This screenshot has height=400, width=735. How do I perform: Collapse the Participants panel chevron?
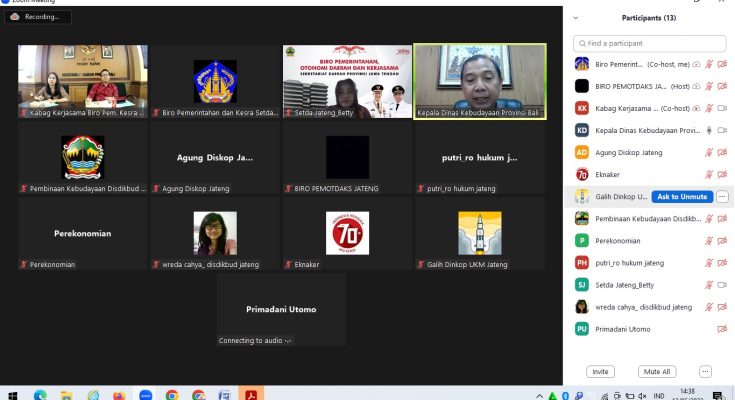click(576, 18)
